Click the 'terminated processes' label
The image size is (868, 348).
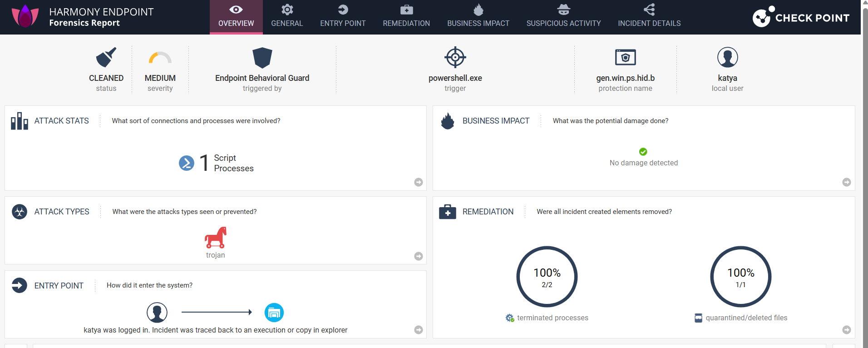pyautogui.click(x=552, y=318)
